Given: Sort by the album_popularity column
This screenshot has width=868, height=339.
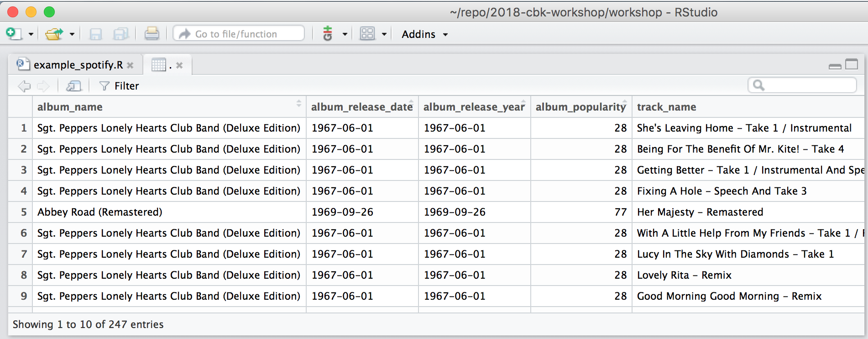Looking at the screenshot, I should pos(581,107).
